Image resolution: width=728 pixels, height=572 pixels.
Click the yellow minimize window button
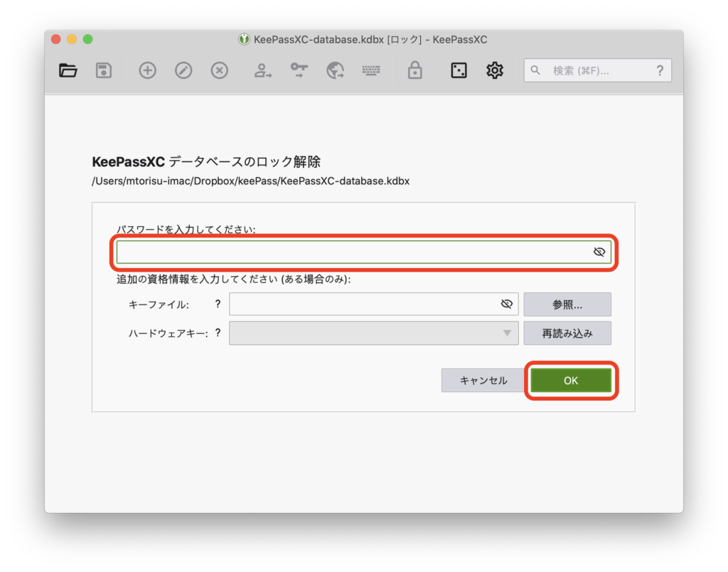(72, 39)
